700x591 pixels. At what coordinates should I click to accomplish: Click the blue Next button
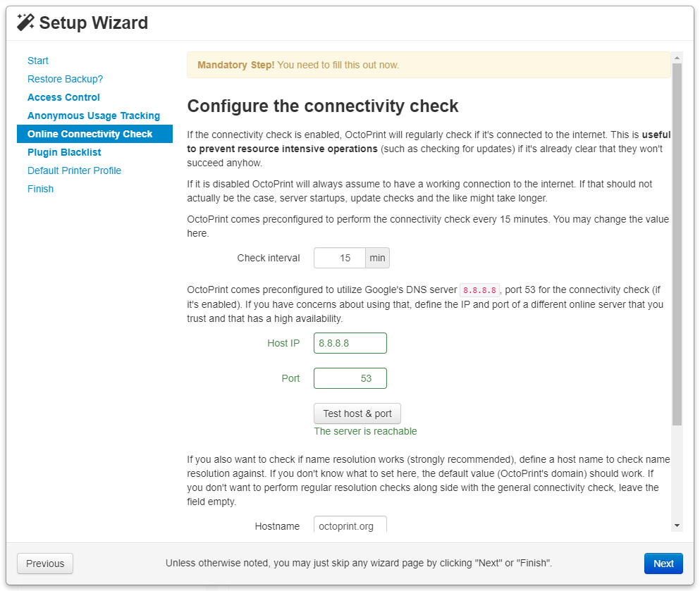pos(663,564)
